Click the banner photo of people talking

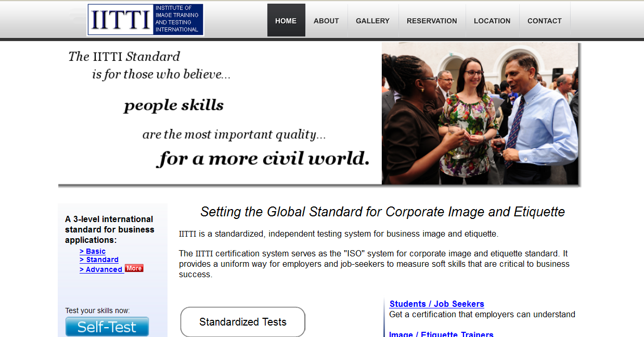point(480,113)
